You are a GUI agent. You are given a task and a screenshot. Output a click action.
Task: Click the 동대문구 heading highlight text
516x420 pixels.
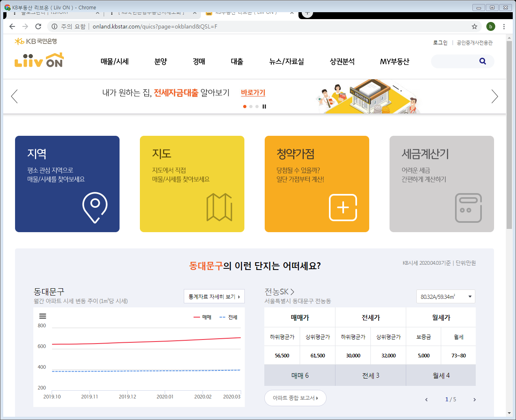click(x=206, y=266)
